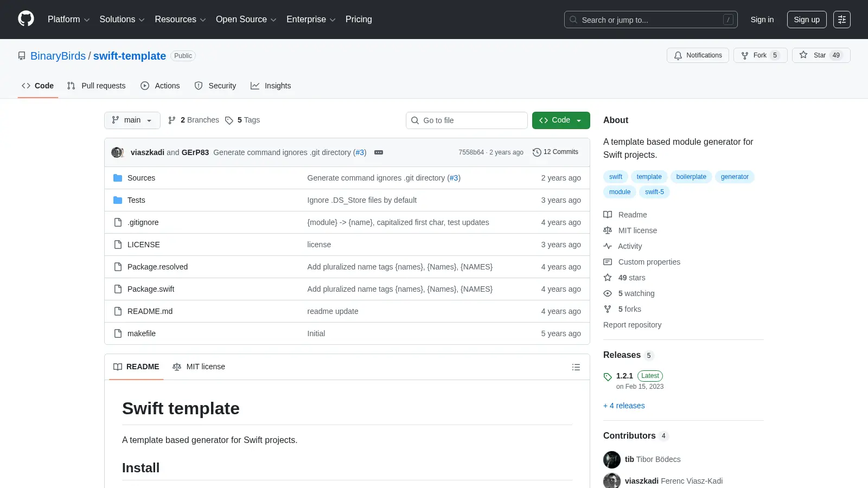Image resolution: width=868 pixels, height=488 pixels.
Task: Click the makefile file icon
Action: pos(118,333)
